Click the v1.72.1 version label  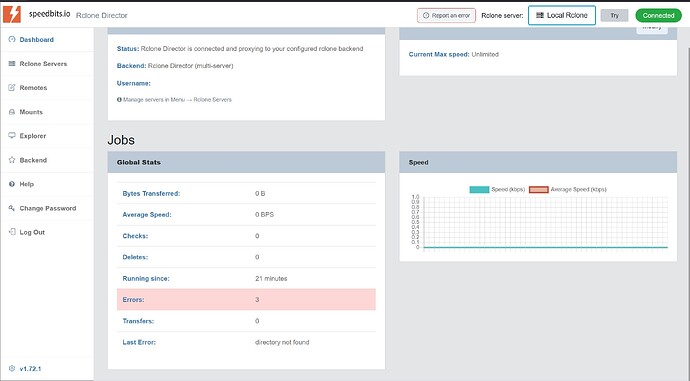click(30, 369)
